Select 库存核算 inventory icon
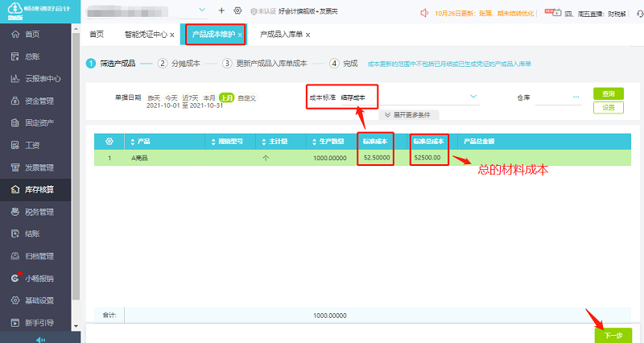The height and width of the screenshot is (343, 644). coord(15,189)
